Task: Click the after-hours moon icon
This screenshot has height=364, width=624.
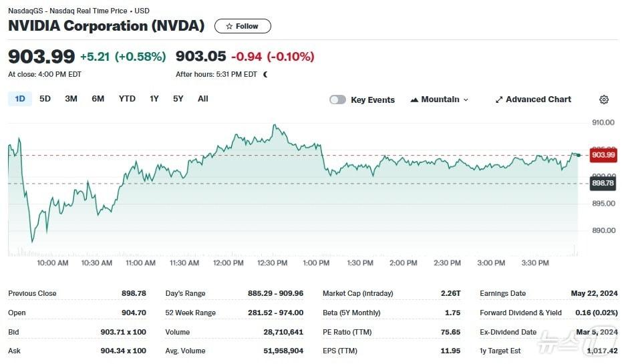Action: (265, 75)
